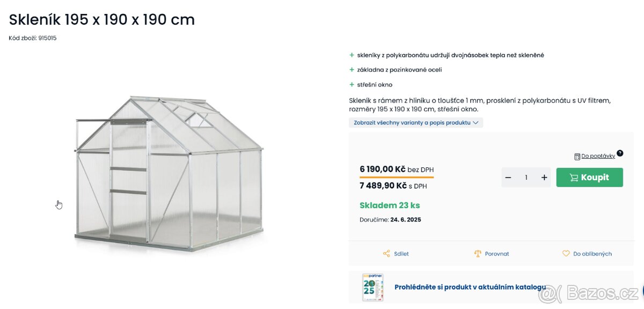Click the 2025 catalog cover thumbnail
Image resolution: width=644 pixels, height=309 pixels.
[372, 287]
